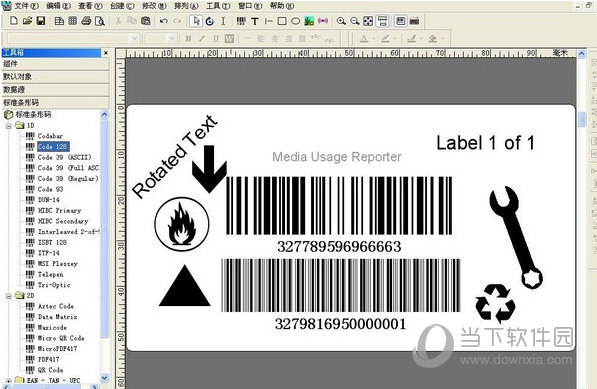Image resolution: width=597 pixels, height=389 pixels.
Task: Select the picture insert tool
Action: [x=309, y=21]
